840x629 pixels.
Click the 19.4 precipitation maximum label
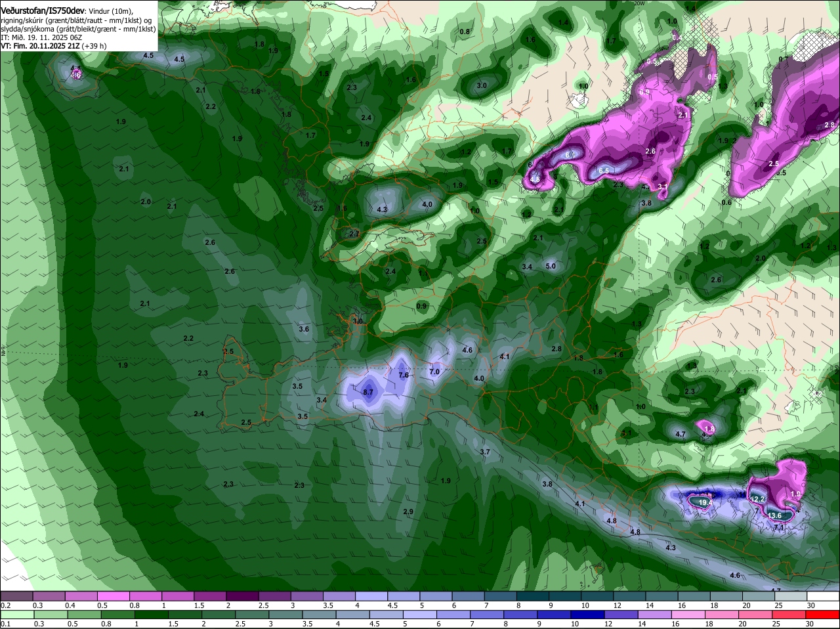pyautogui.click(x=705, y=502)
